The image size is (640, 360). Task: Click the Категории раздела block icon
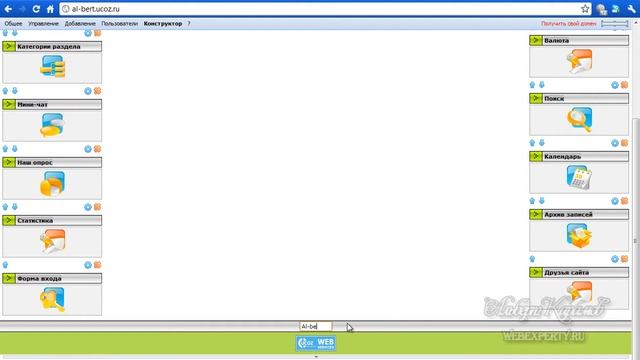tap(53, 67)
